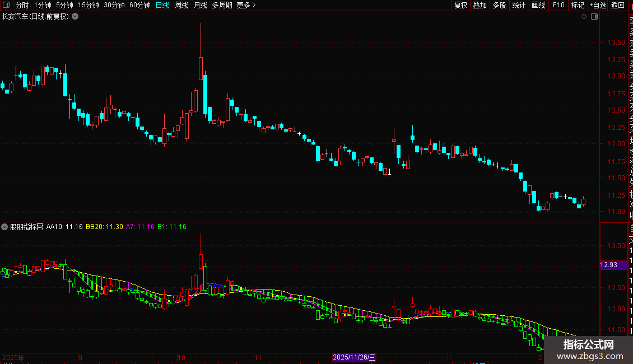Select the 30分钟 period

tap(114, 5)
